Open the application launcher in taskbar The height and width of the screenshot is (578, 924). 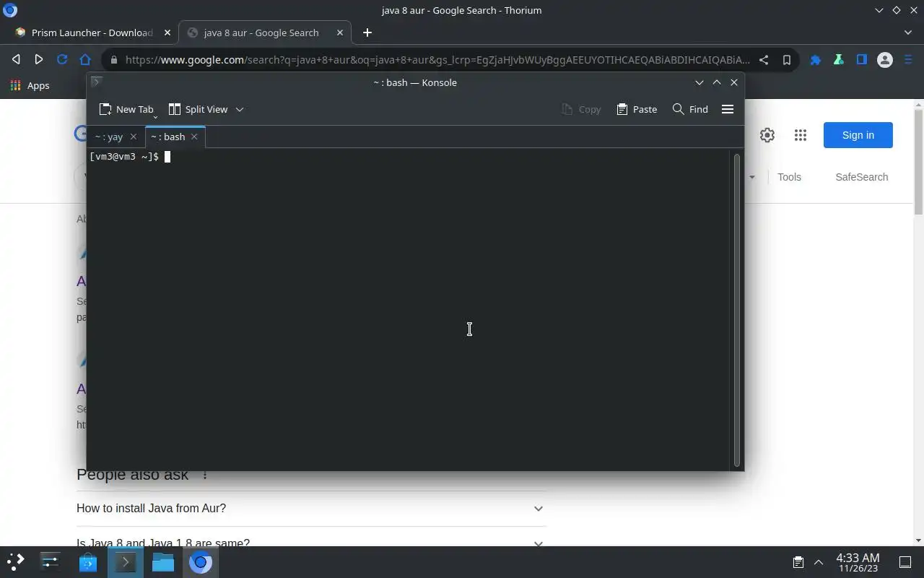point(16,561)
